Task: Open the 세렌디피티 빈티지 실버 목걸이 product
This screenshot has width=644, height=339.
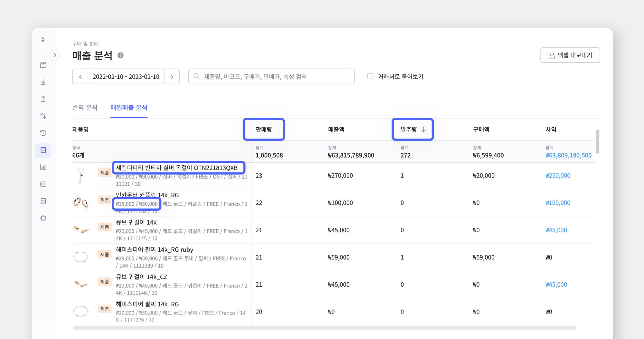Action: (177, 168)
